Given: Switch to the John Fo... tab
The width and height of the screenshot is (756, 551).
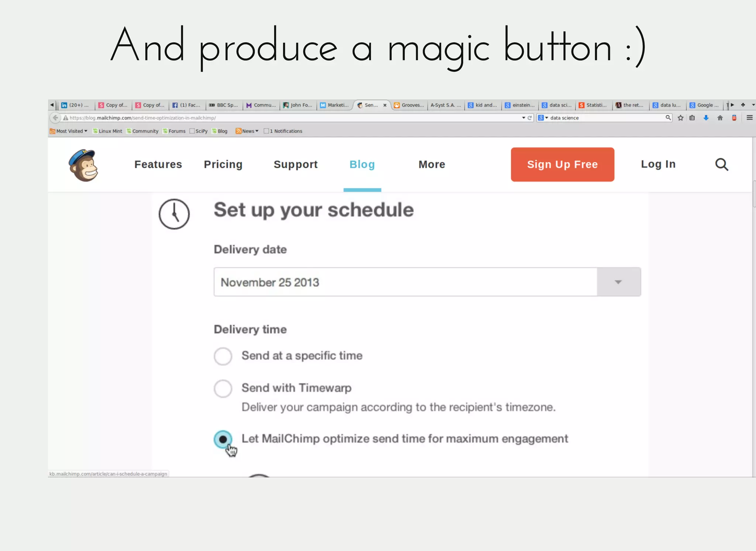Looking at the screenshot, I should tap(298, 105).
